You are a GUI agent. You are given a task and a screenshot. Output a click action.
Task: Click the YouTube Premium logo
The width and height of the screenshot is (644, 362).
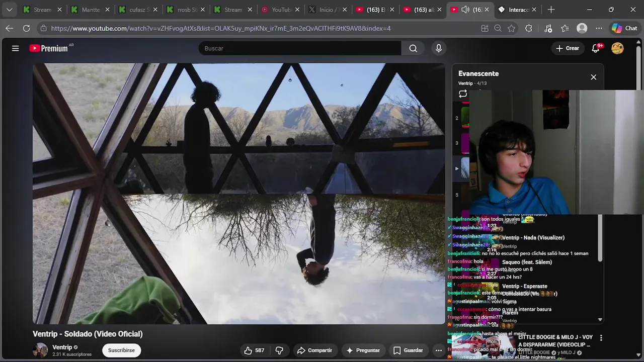[48, 48]
